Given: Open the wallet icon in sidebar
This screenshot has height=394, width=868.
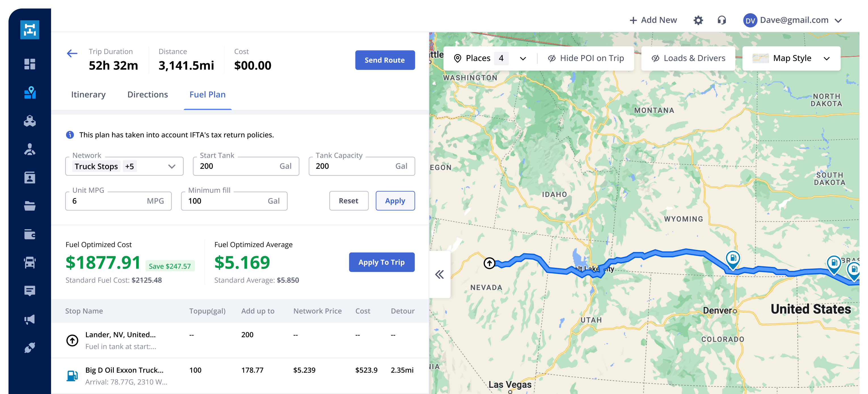Looking at the screenshot, I should [30, 234].
